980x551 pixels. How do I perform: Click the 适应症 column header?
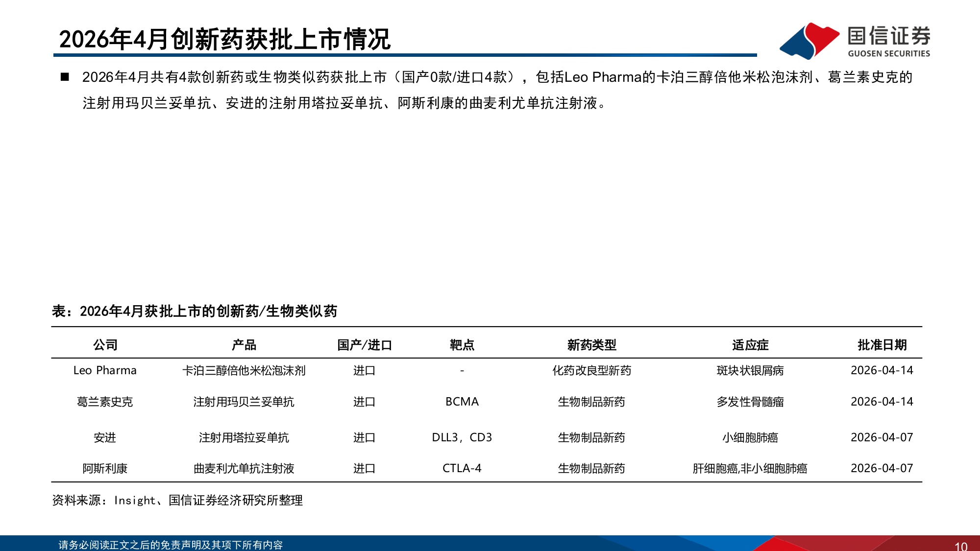coord(750,345)
